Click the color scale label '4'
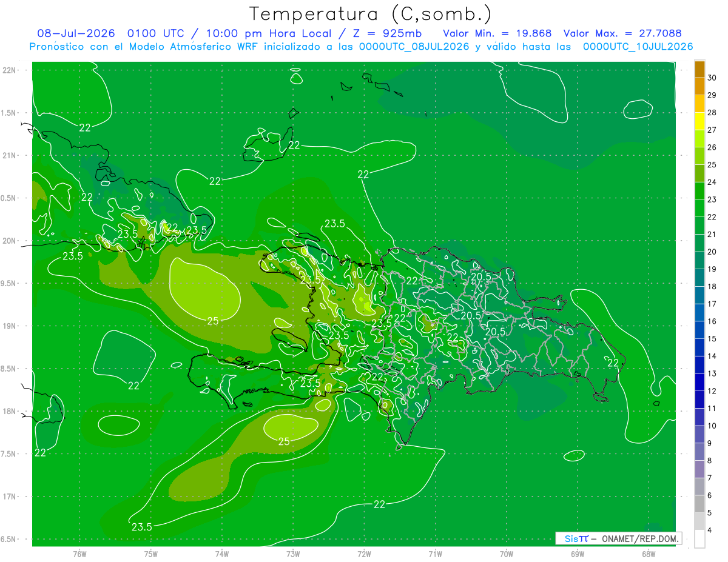Viewport: 728px width, 562px height. pyautogui.click(x=710, y=530)
